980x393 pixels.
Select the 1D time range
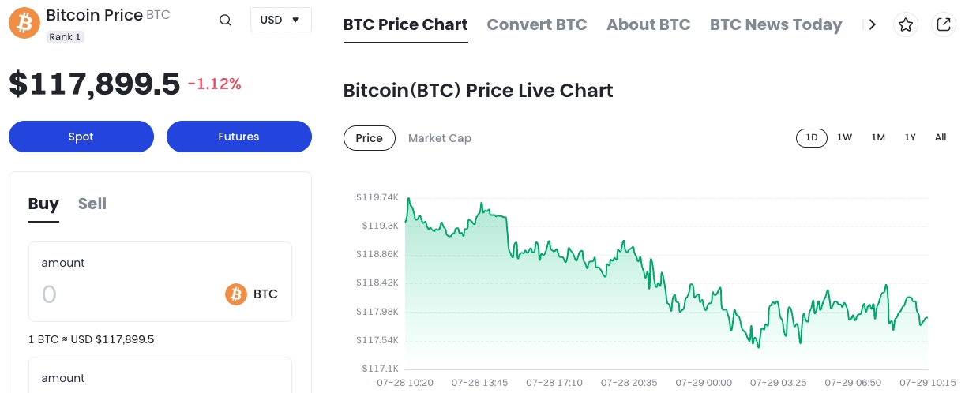point(811,137)
